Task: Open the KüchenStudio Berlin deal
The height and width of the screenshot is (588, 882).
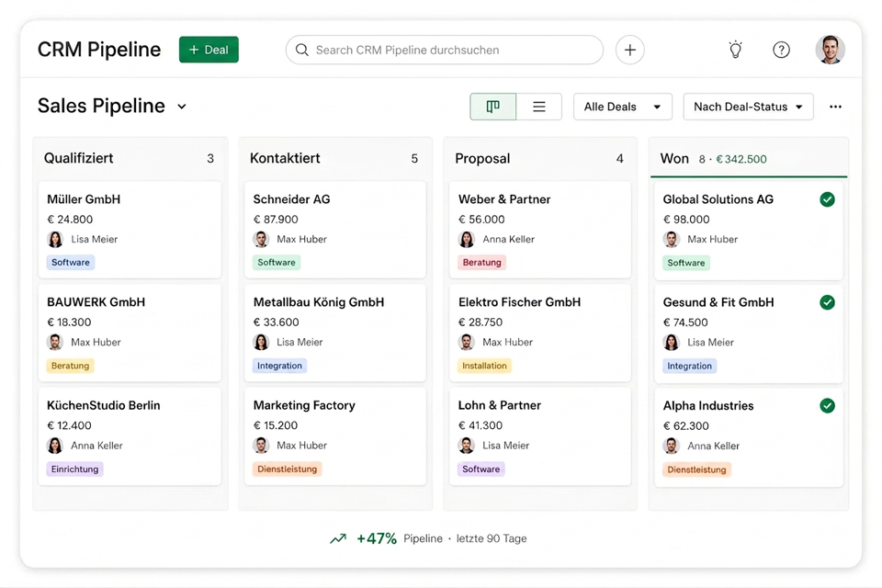Action: (x=130, y=436)
